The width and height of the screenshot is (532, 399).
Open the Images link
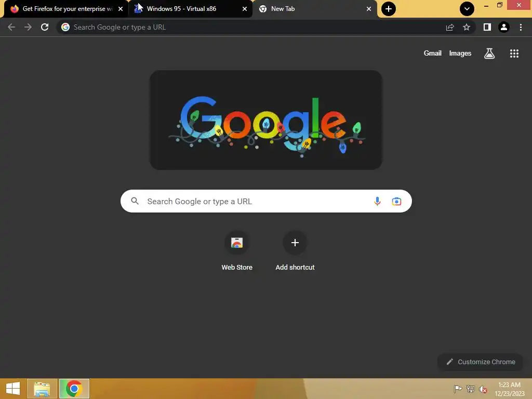(x=460, y=54)
